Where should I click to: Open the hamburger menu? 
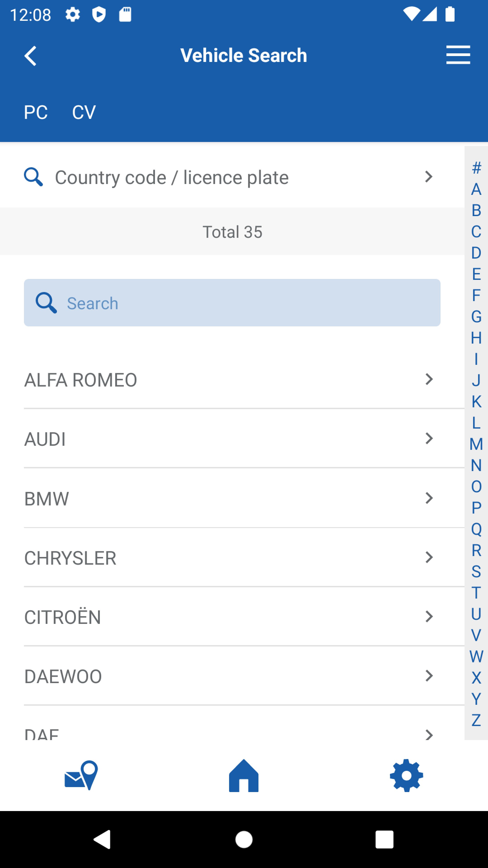[458, 55]
